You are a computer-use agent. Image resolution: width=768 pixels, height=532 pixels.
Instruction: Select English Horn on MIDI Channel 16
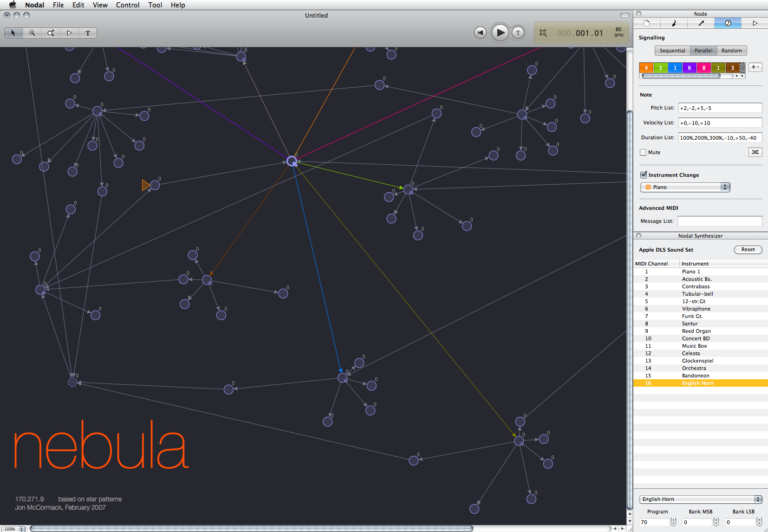tap(696, 383)
